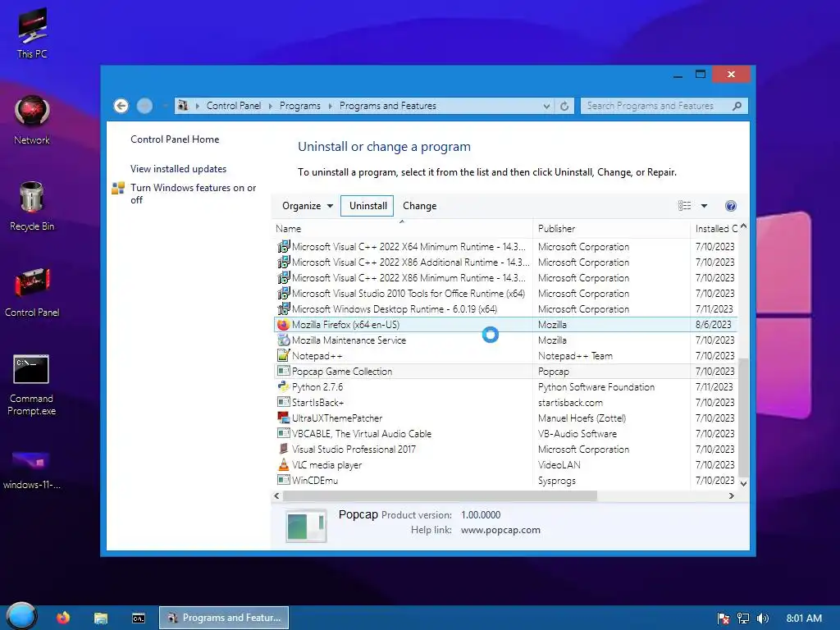Click the Python Software Foundation publisher cell

click(x=596, y=387)
